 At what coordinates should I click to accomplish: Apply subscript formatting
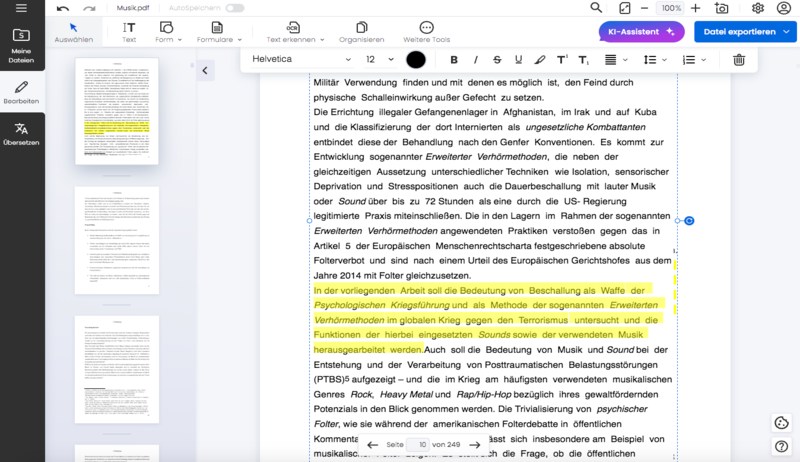click(x=584, y=60)
